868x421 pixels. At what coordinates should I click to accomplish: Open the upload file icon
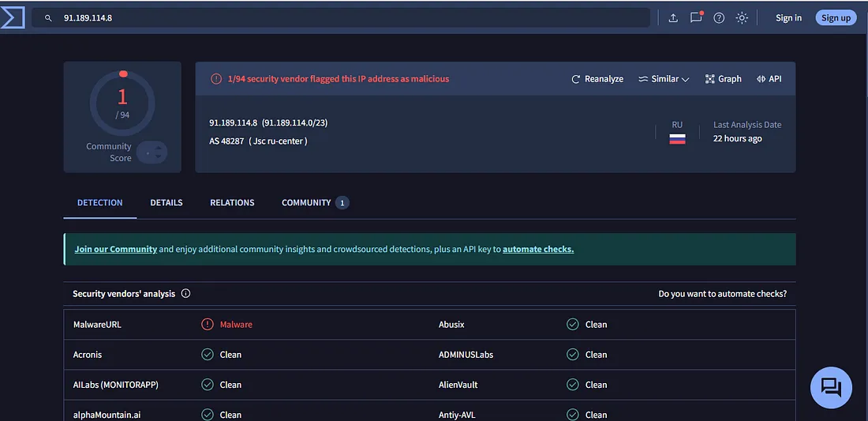click(673, 17)
